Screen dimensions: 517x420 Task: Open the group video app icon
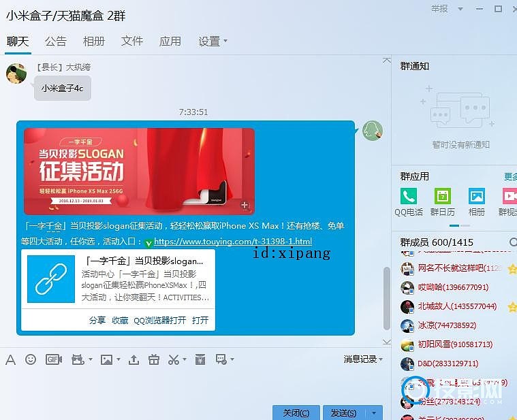pos(510,196)
